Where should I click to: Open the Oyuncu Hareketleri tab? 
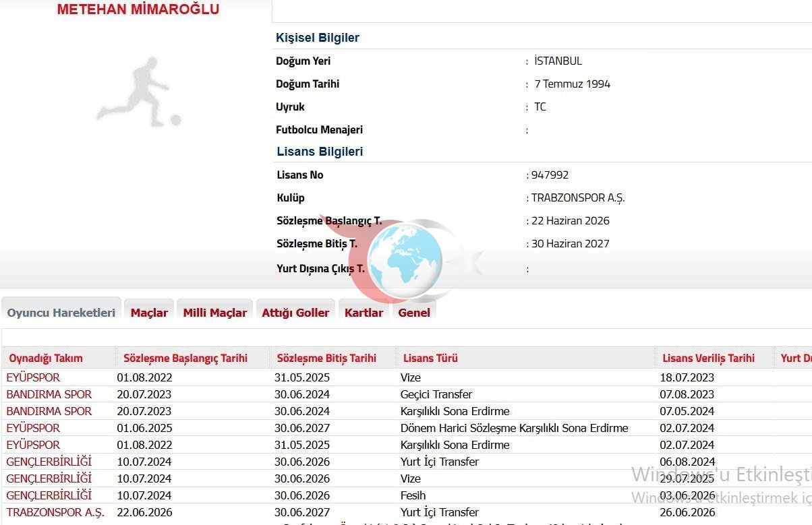point(61,313)
